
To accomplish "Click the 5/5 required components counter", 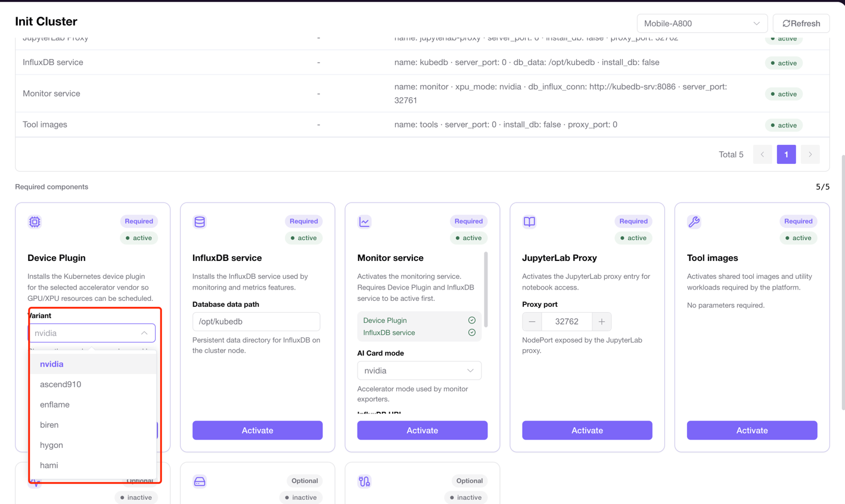I will [x=822, y=187].
